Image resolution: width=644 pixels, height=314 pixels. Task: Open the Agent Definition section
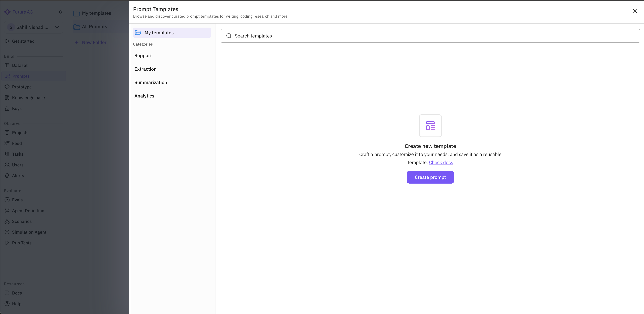point(28,210)
